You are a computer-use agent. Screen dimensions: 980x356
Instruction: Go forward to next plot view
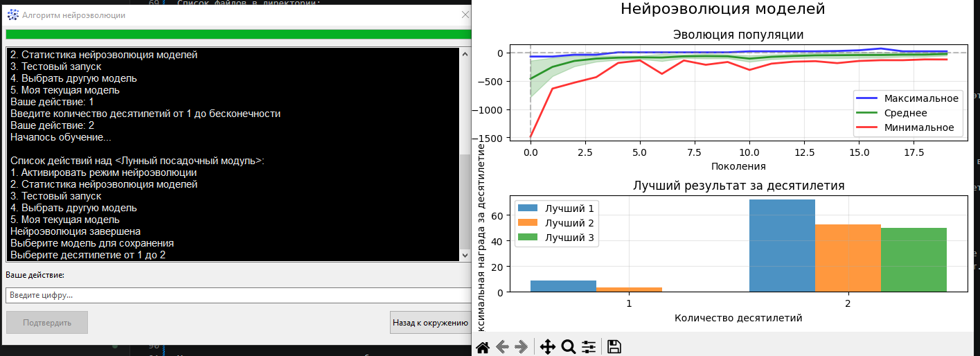click(x=522, y=347)
